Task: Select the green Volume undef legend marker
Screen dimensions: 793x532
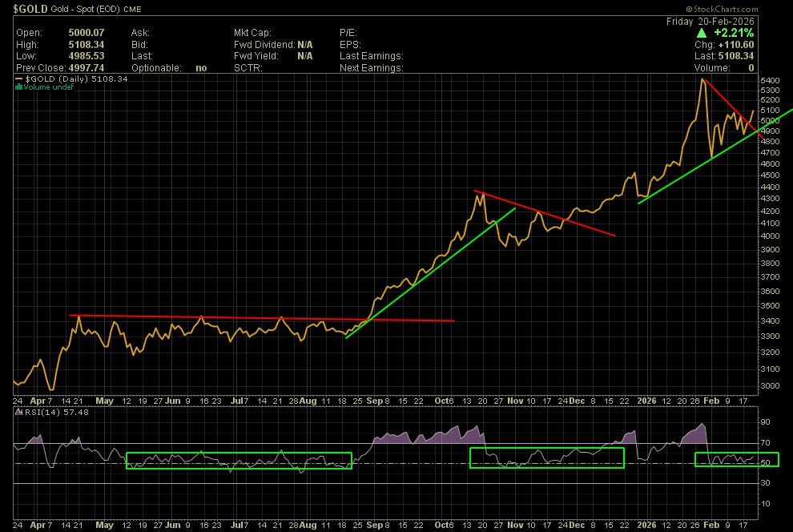Action: 19,87
